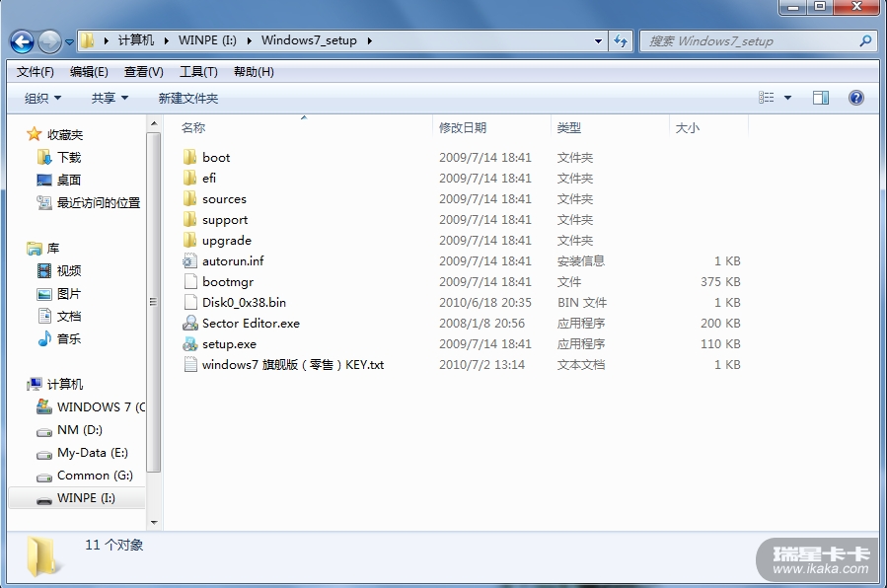
Task: Open Help with the question mark icon
Action: coord(855,98)
